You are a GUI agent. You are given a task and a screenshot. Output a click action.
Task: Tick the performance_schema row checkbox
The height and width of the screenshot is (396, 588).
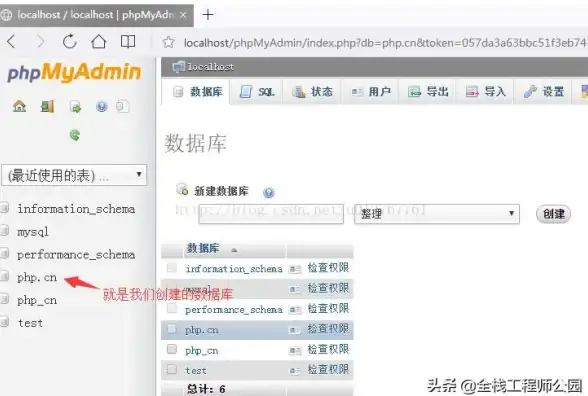pos(172,309)
